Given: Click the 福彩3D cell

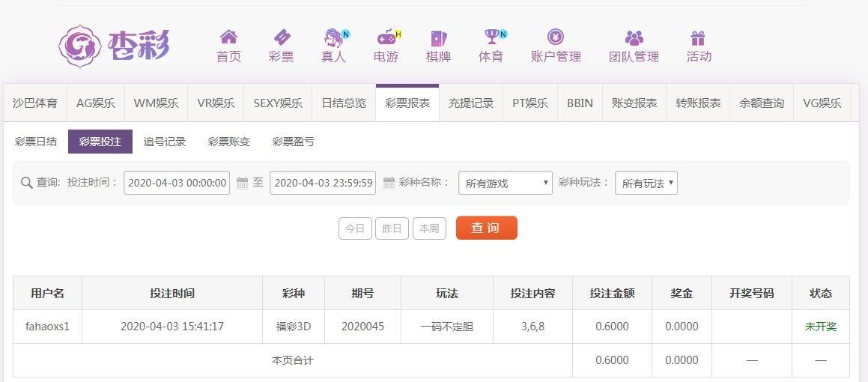Looking at the screenshot, I should click(x=294, y=327).
